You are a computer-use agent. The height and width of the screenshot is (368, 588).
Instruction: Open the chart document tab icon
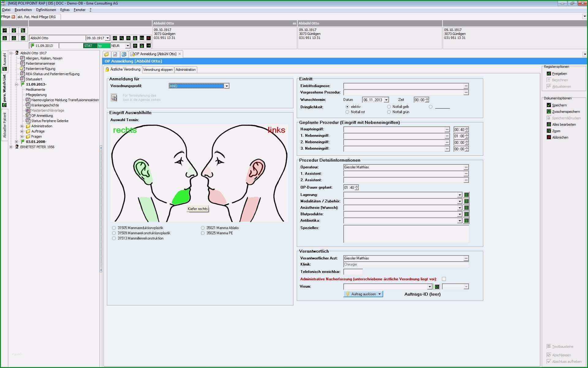115,54
